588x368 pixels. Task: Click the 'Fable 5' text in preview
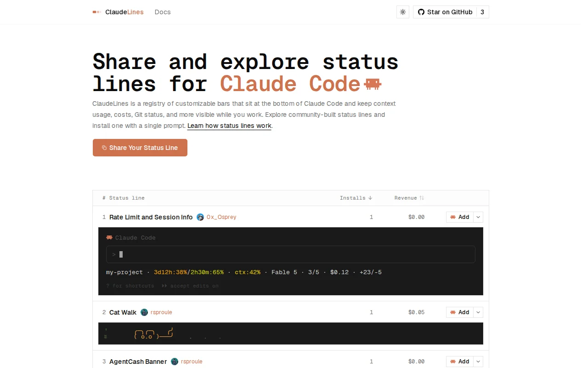point(284,272)
